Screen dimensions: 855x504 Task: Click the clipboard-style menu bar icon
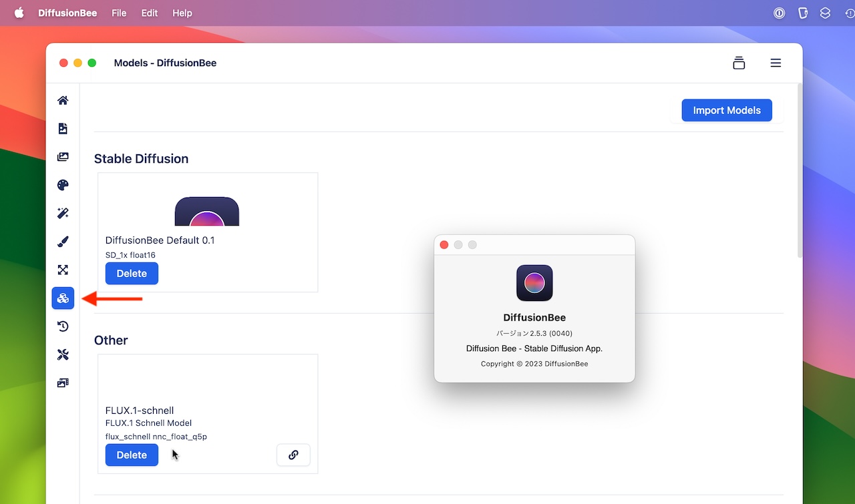point(803,13)
